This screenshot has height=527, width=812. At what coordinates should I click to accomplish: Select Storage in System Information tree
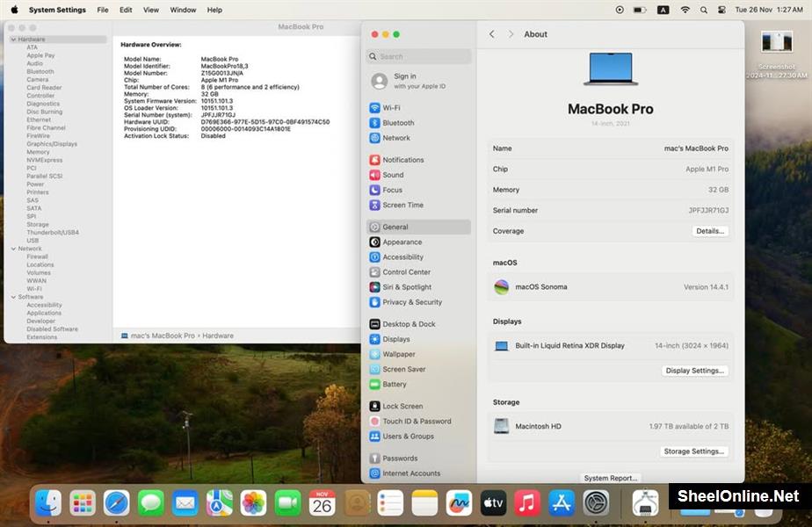tap(38, 225)
